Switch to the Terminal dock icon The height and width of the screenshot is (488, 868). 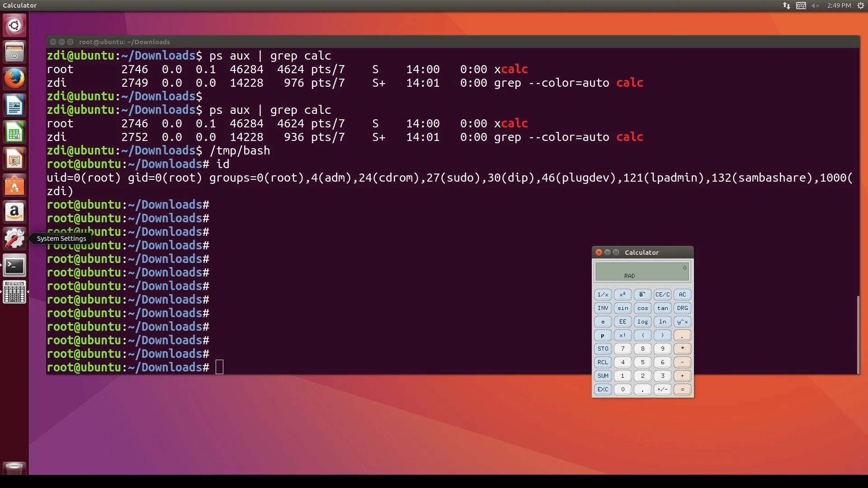[x=14, y=266]
